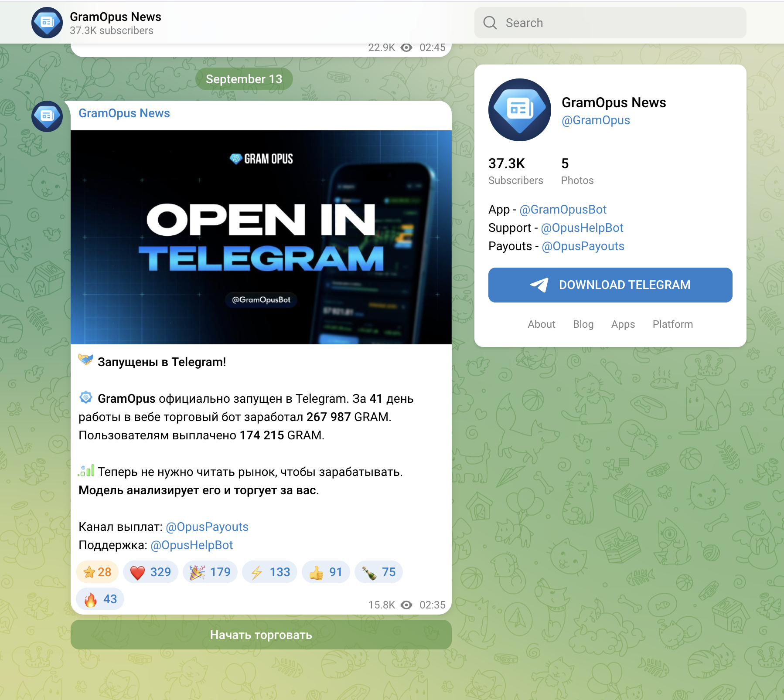Open the large channel avatar in info card

click(x=520, y=110)
